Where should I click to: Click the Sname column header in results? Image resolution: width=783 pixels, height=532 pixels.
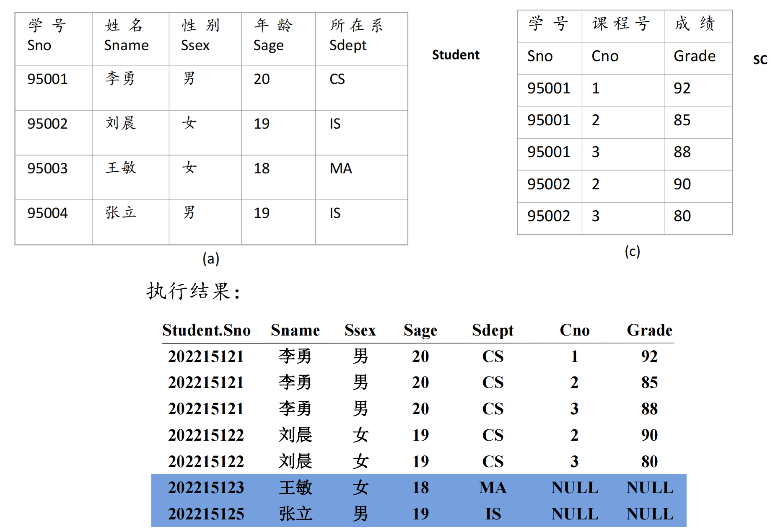[295, 330]
